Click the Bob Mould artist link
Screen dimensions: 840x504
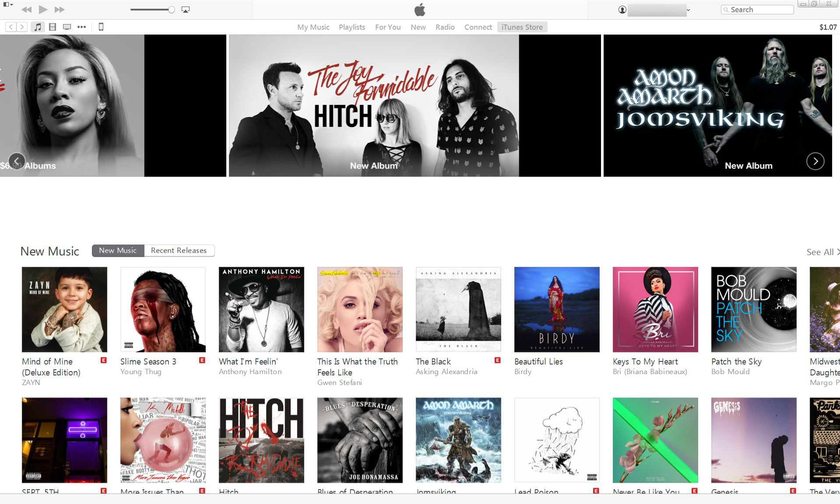[731, 372]
